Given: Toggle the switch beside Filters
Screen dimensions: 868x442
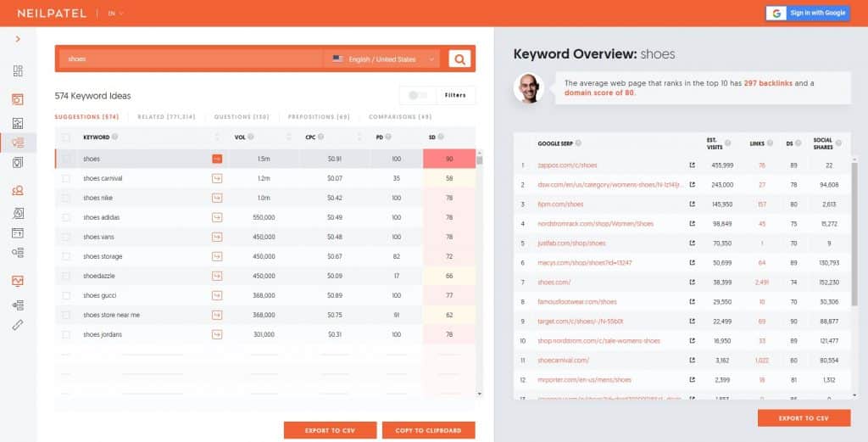Looking at the screenshot, I should (x=416, y=95).
